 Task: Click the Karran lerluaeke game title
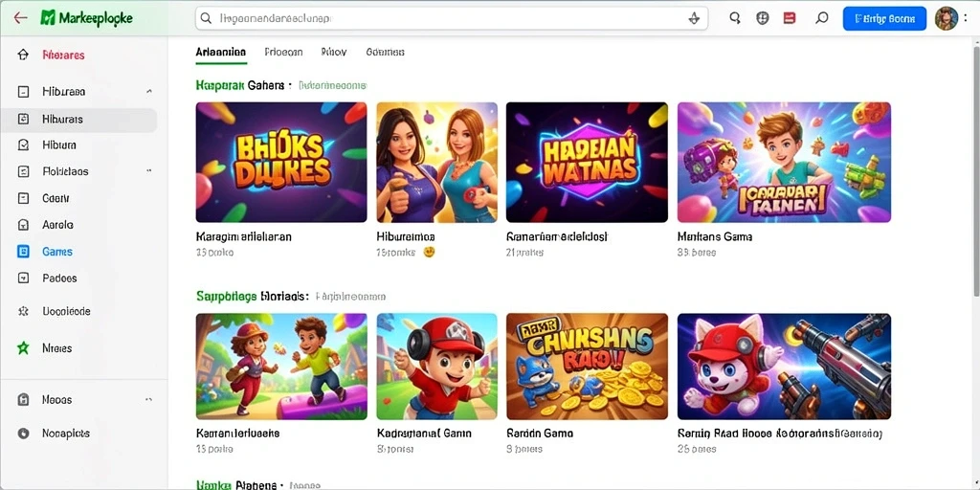click(237, 434)
